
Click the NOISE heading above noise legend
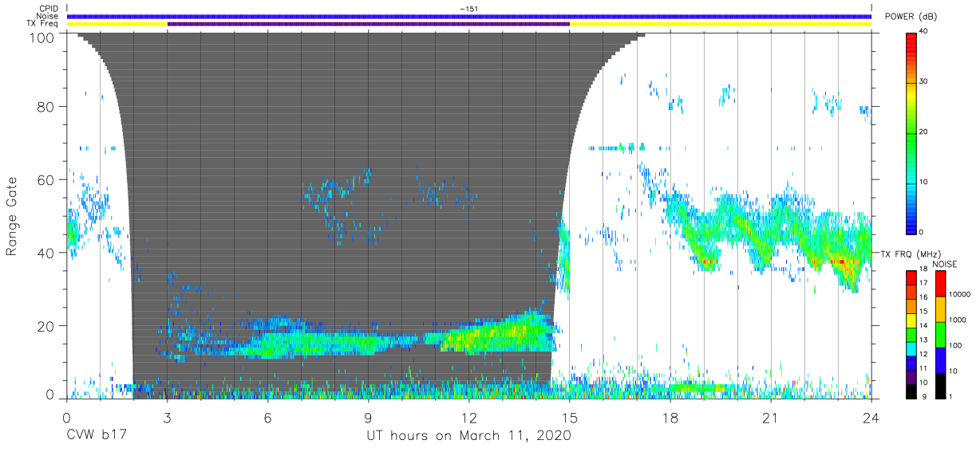pos(945,264)
